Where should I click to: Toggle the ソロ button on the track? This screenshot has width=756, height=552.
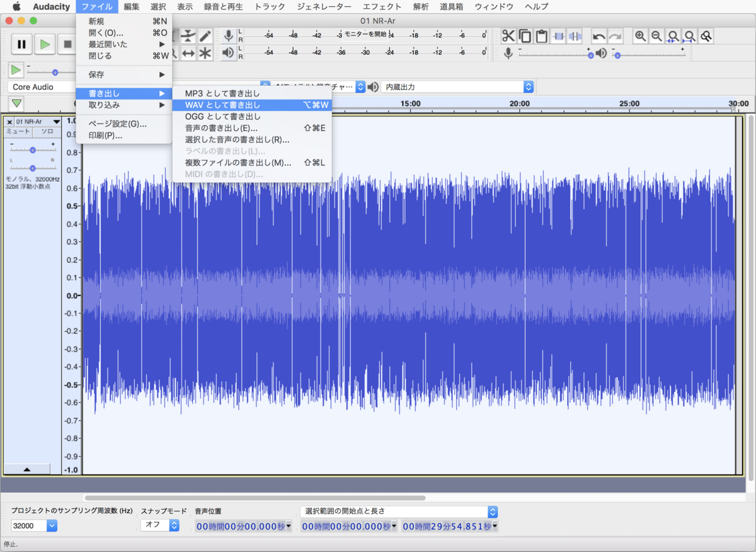point(47,131)
